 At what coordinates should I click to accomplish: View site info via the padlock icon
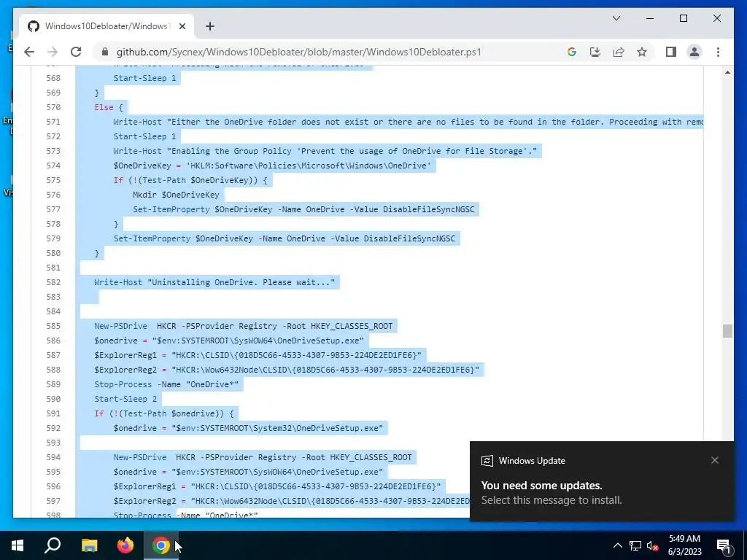[105, 52]
